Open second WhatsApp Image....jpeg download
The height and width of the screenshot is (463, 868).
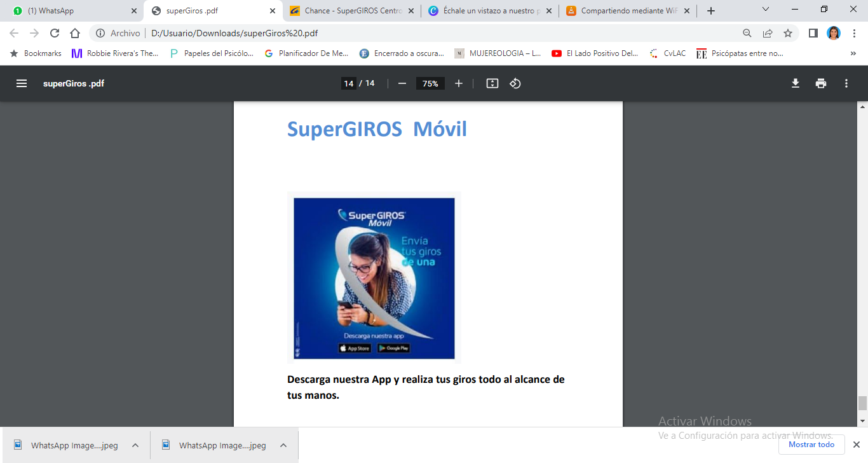pos(214,445)
